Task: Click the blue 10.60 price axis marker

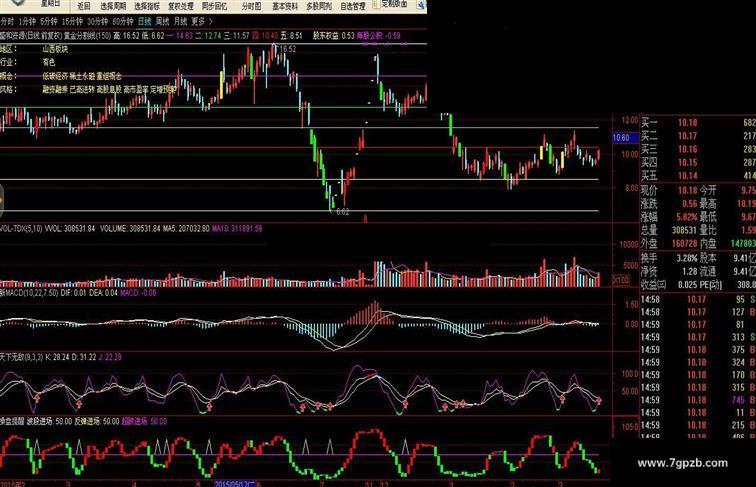Action: [x=625, y=138]
